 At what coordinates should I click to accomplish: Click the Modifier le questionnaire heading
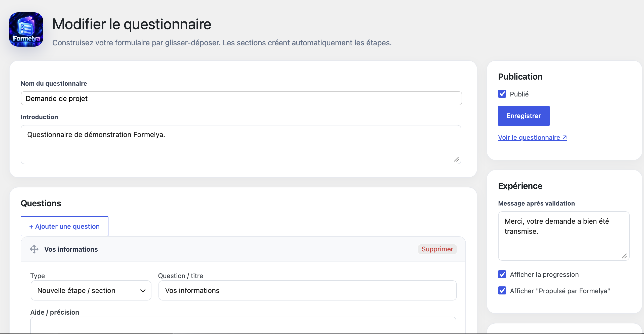pos(132,24)
